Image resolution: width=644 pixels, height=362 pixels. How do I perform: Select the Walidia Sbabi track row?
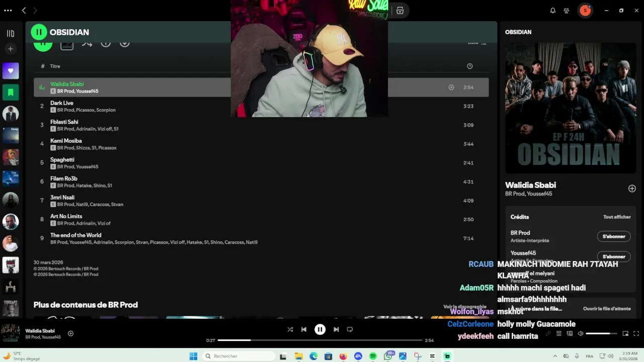(x=261, y=87)
